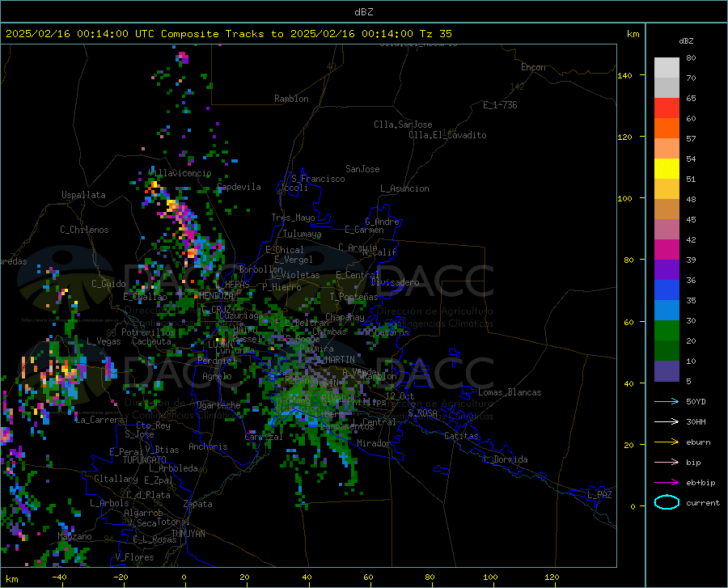Click the E_1-736 label
The height and width of the screenshot is (588, 728).
(x=500, y=105)
